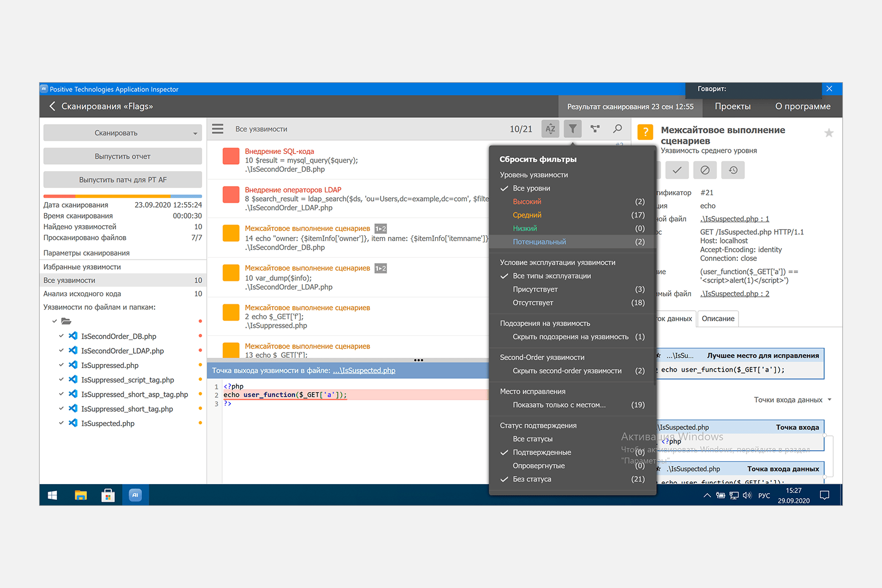The width and height of the screenshot is (882, 588).
Task: Open the grouping tree view icon
Action: tap(595, 129)
